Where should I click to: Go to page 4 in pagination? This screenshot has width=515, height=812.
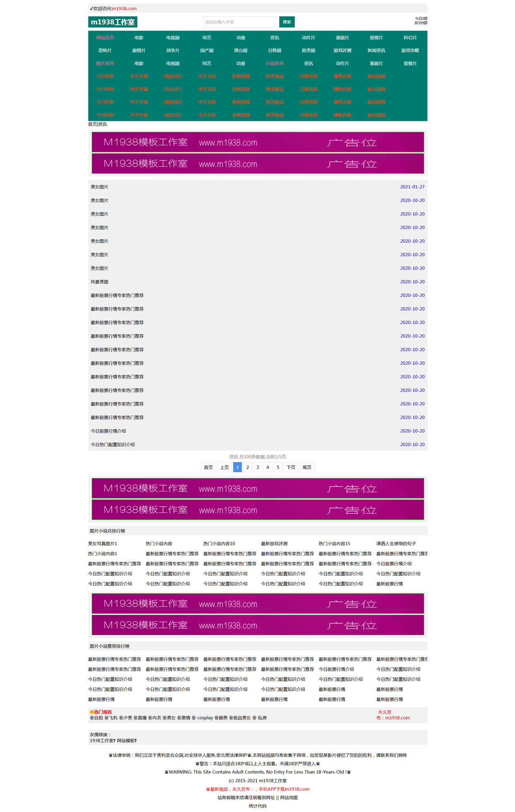tap(268, 467)
